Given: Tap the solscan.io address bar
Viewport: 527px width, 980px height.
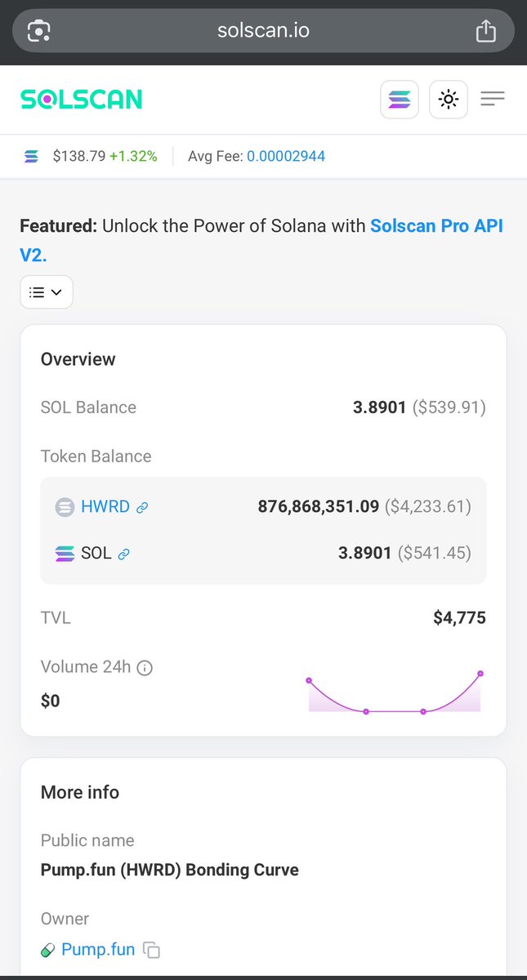Looking at the screenshot, I should (263, 31).
